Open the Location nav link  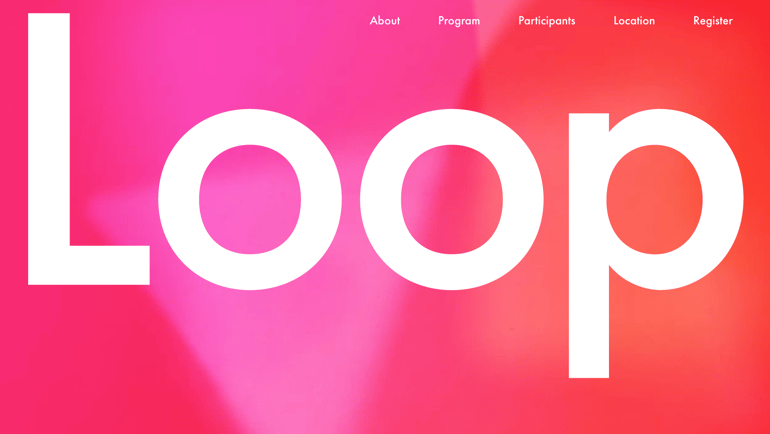(x=634, y=21)
